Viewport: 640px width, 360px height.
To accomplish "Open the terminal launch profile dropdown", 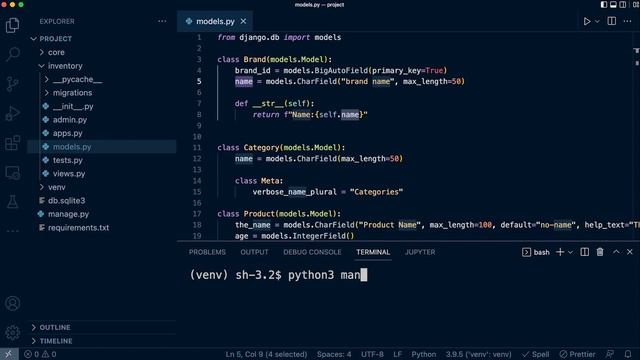I will (x=570, y=252).
